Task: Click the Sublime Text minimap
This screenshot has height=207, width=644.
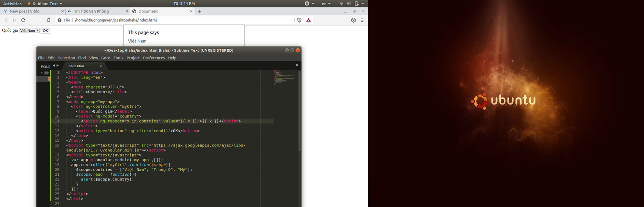Action: [284, 77]
